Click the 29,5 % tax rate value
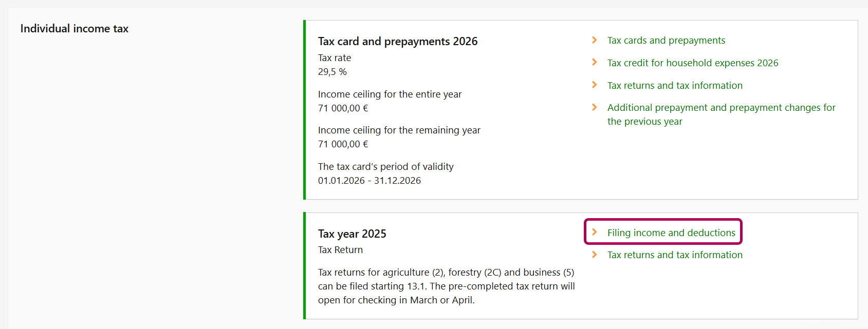The image size is (868, 329). pos(333,72)
